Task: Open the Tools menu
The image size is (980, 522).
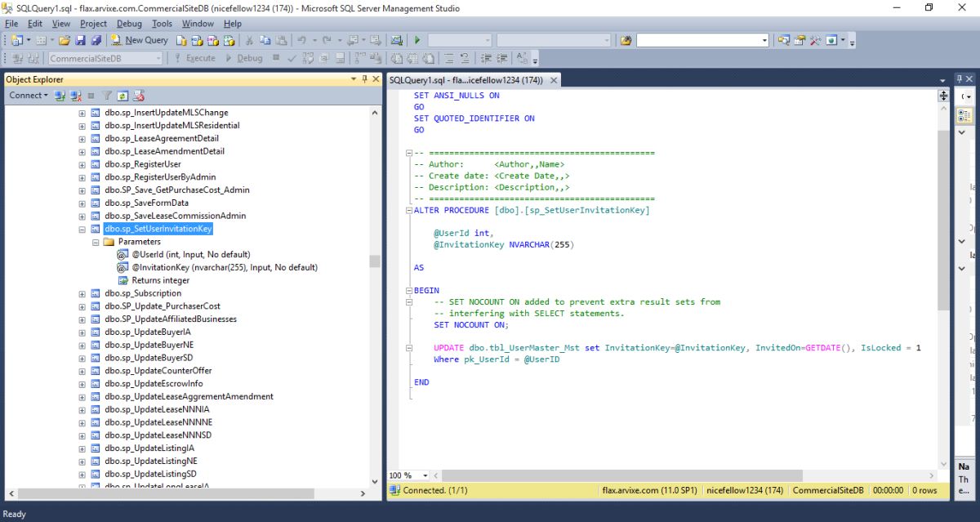Action: [x=163, y=24]
